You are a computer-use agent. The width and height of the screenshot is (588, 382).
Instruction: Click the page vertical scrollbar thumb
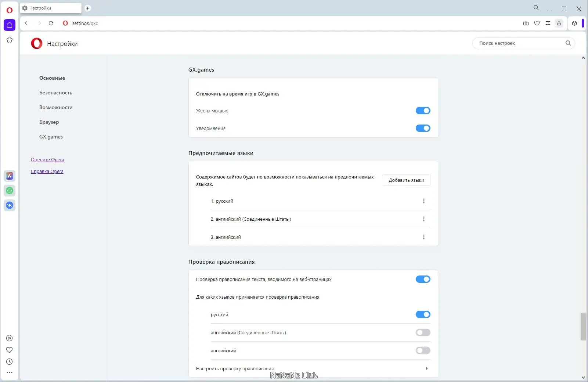click(583, 327)
